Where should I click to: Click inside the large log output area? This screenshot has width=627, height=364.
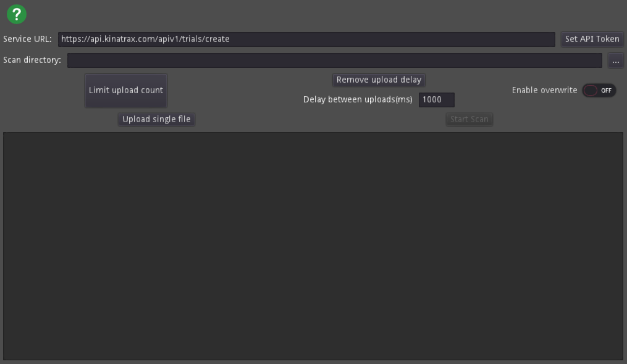coord(313,246)
